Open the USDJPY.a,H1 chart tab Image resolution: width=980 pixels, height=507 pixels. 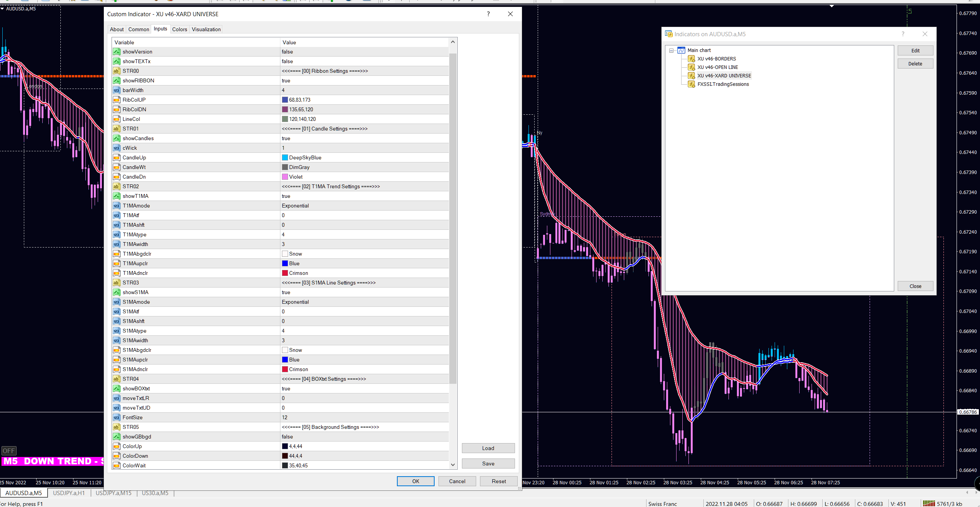69,493
